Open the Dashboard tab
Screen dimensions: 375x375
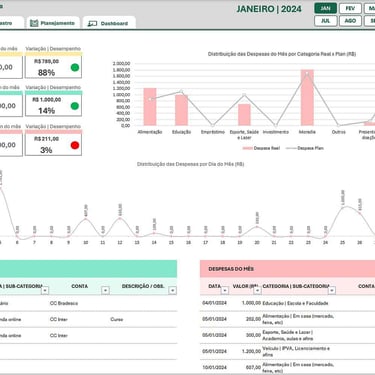tap(109, 23)
